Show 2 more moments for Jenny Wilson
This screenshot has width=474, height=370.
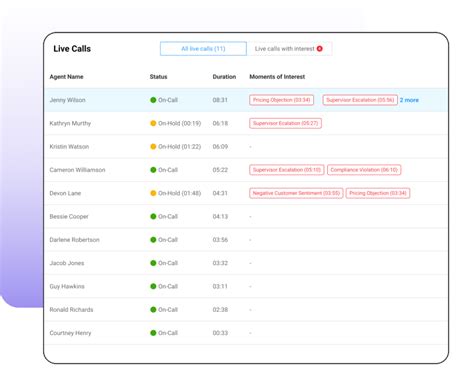[x=409, y=100]
